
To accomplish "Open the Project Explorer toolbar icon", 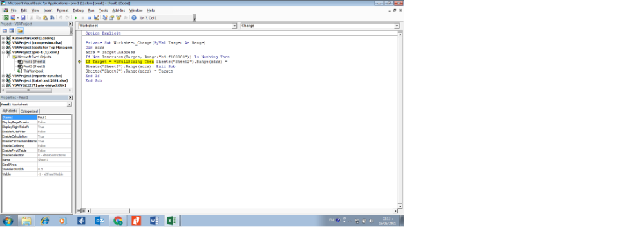I will pyautogui.click(x=105, y=17).
